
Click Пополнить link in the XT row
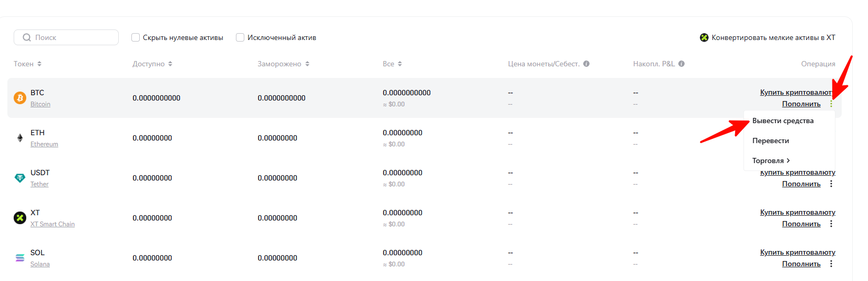(801, 224)
